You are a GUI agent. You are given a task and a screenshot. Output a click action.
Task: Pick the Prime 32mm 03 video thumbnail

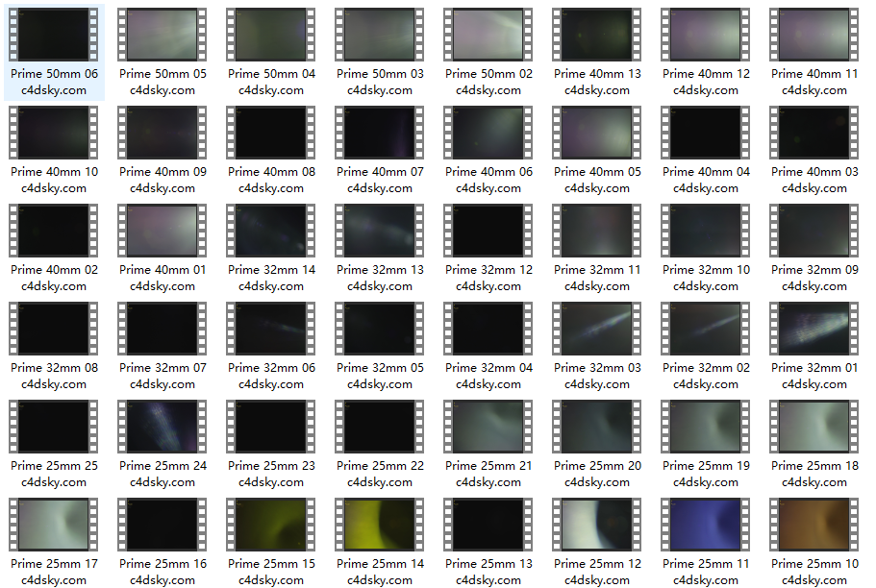597,329
